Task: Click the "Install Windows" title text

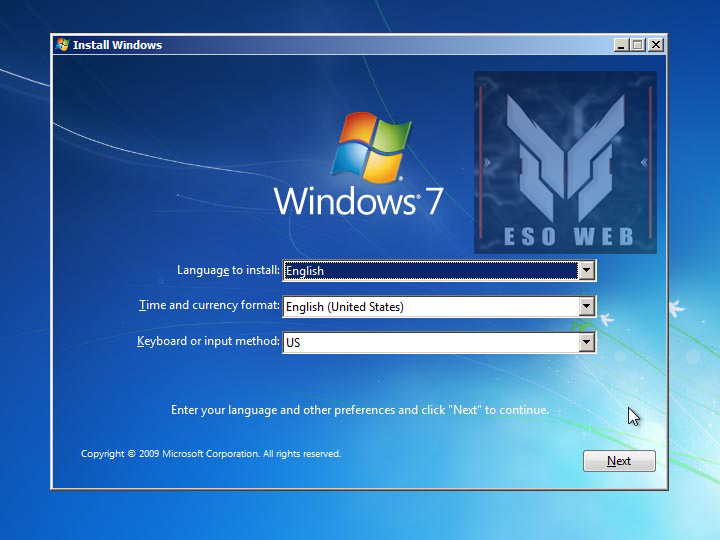Action: click(118, 45)
